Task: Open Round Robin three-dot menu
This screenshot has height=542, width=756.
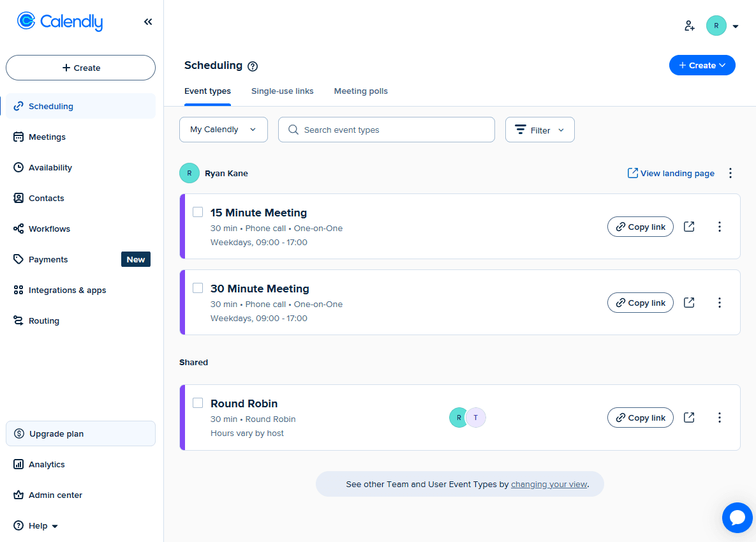Action: pyautogui.click(x=720, y=418)
